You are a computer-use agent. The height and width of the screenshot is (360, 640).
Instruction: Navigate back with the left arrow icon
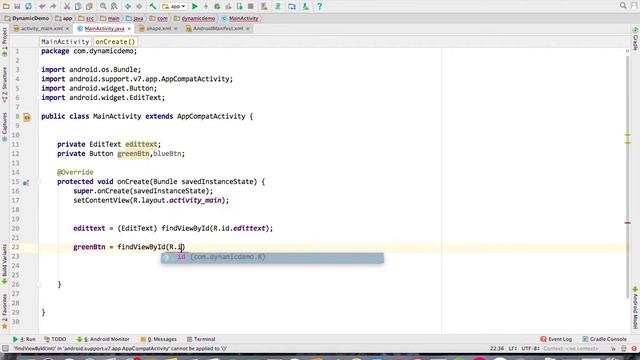128,6
